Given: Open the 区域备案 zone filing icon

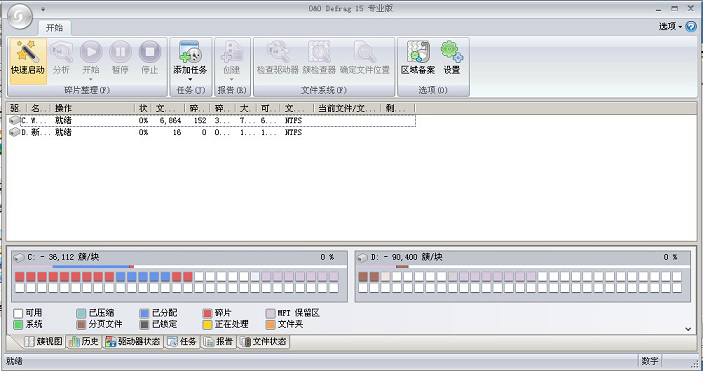Looking at the screenshot, I should tap(418, 52).
